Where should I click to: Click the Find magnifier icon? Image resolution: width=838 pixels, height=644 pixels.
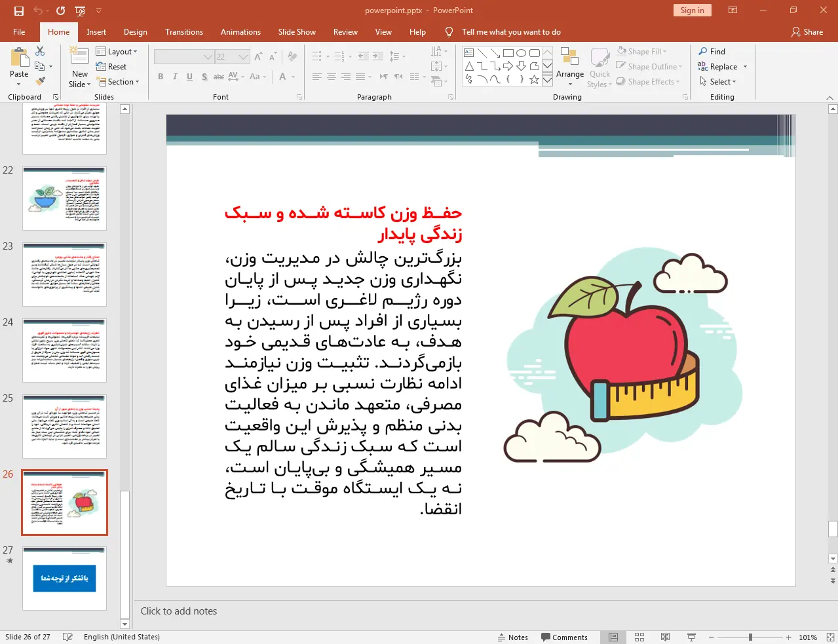pos(703,51)
